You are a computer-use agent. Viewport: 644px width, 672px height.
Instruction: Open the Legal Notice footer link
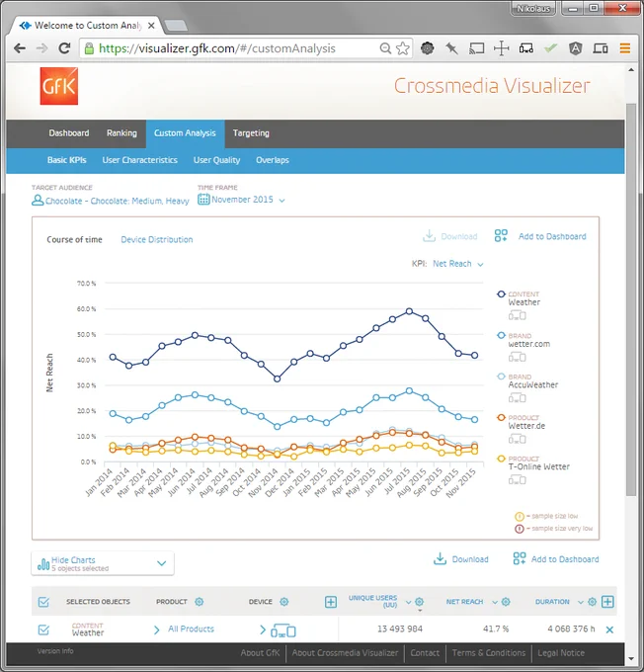click(x=561, y=652)
